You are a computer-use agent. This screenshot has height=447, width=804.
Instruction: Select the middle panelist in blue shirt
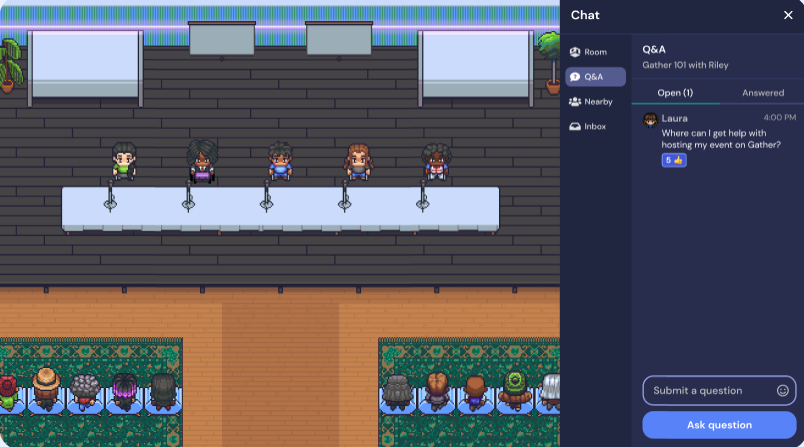click(280, 161)
